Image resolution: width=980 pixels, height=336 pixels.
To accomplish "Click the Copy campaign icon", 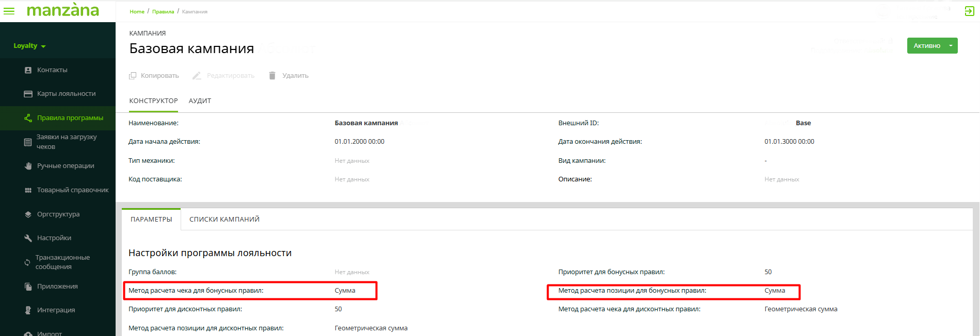I will point(133,76).
